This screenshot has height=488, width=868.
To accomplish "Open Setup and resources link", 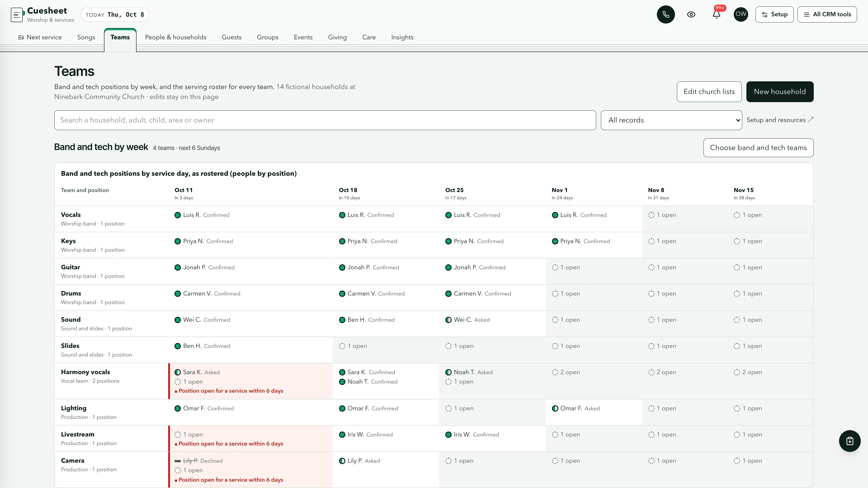I will 780,120.
